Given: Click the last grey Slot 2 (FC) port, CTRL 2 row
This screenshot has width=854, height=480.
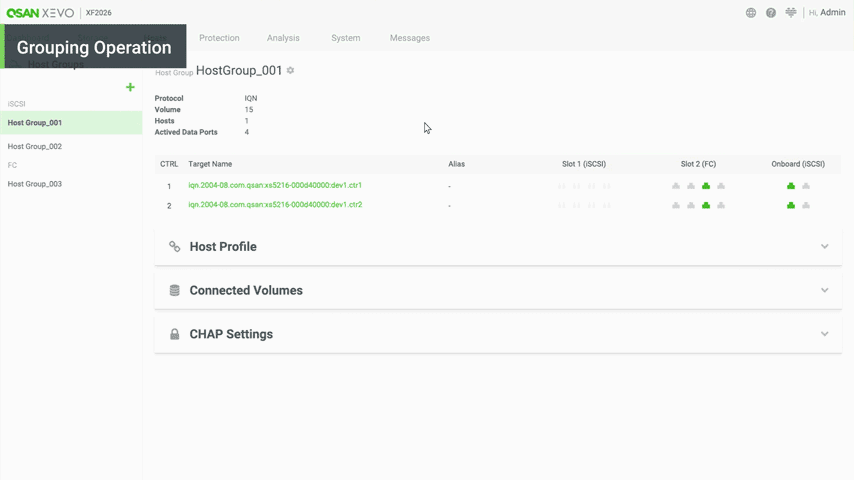Looking at the screenshot, I should [721, 205].
